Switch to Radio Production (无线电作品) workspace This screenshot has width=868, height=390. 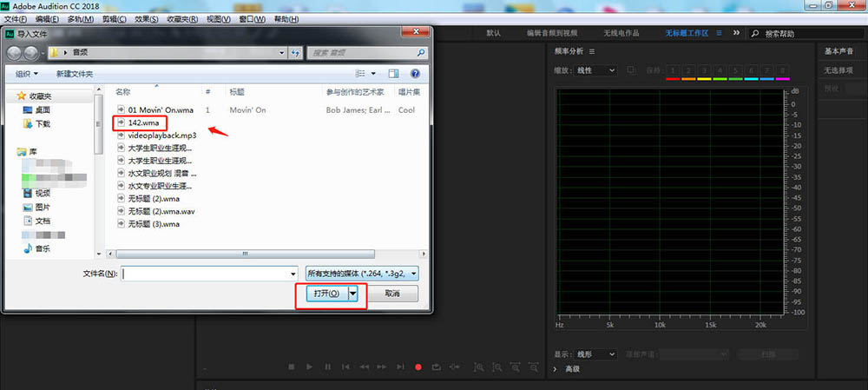(621, 33)
